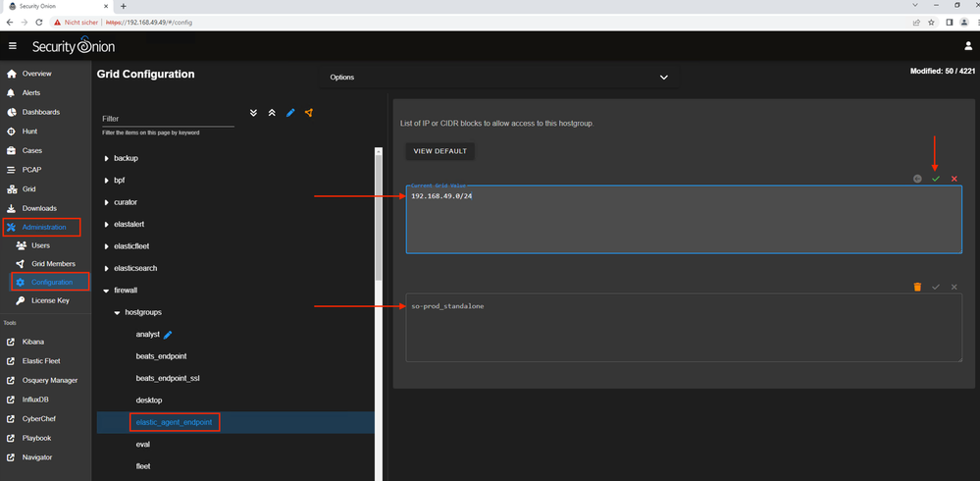
Task: Click the grey checkmark for so-prod_standalone
Action: 936,287
